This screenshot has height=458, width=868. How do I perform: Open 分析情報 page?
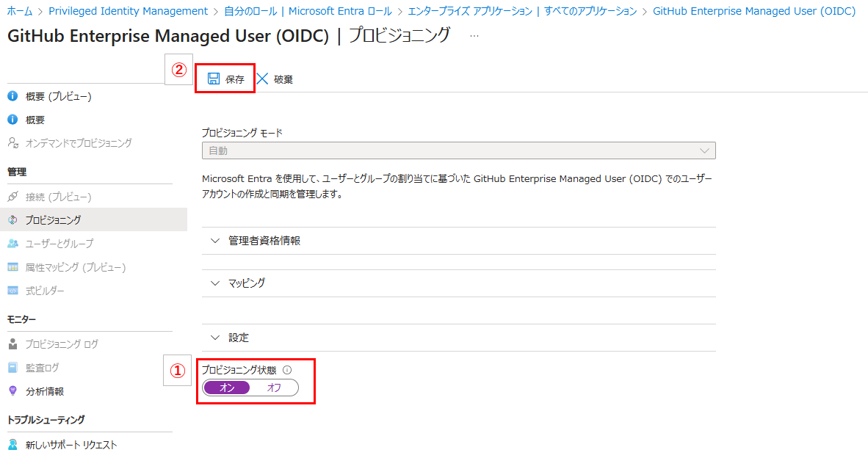(44, 391)
